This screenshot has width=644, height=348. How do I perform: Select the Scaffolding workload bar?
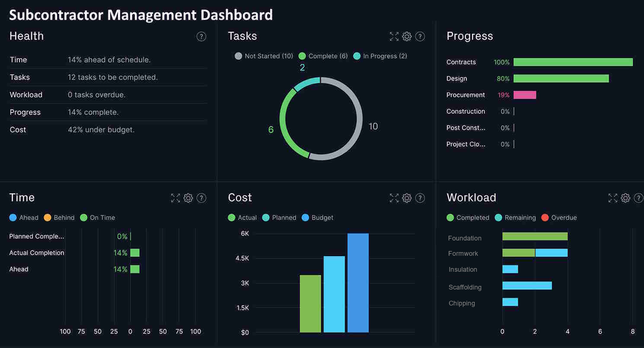(527, 286)
